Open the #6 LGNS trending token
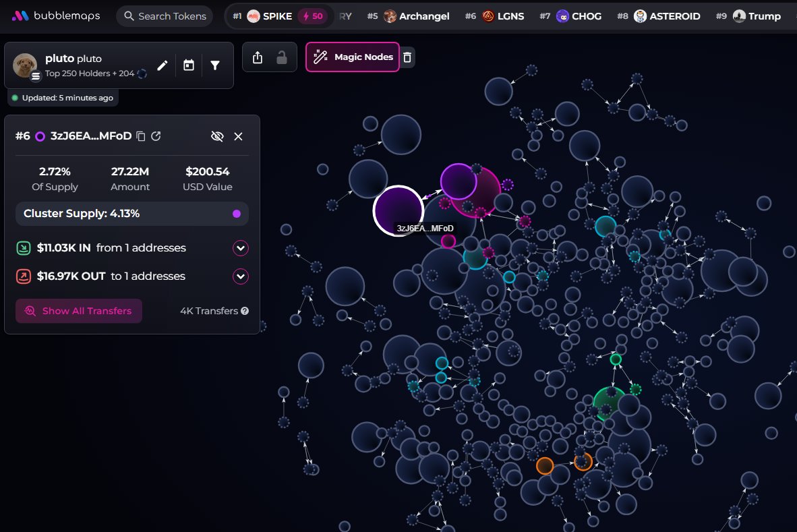The width and height of the screenshot is (797, 532). click(494, 16)
